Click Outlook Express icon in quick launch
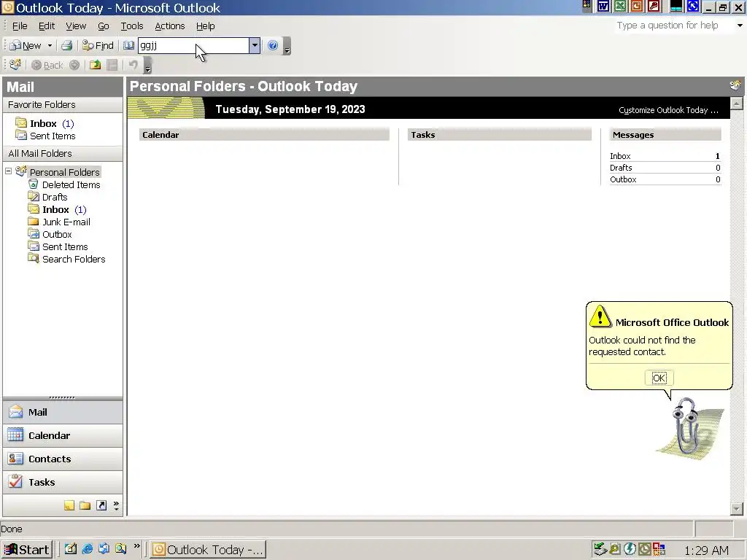 [104, 549]
